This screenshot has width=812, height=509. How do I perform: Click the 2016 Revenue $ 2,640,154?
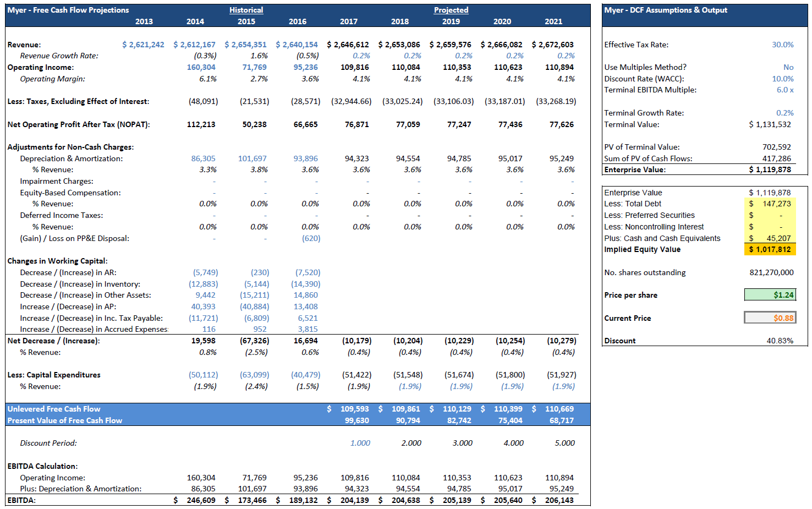pos(297,45)
